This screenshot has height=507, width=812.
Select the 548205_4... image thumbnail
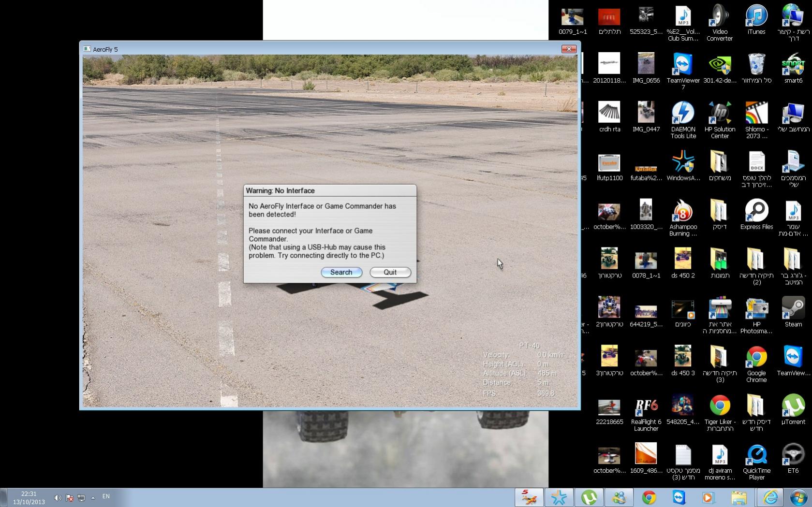683,409
